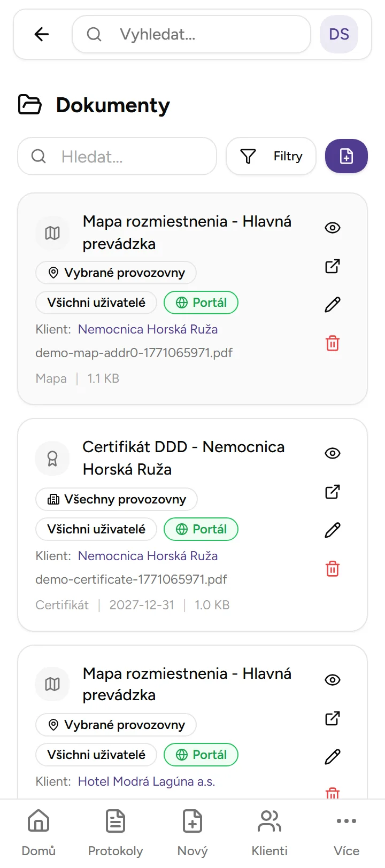
Task: Delete the first Mapa rozmiestnenia document
Action: 332,344
